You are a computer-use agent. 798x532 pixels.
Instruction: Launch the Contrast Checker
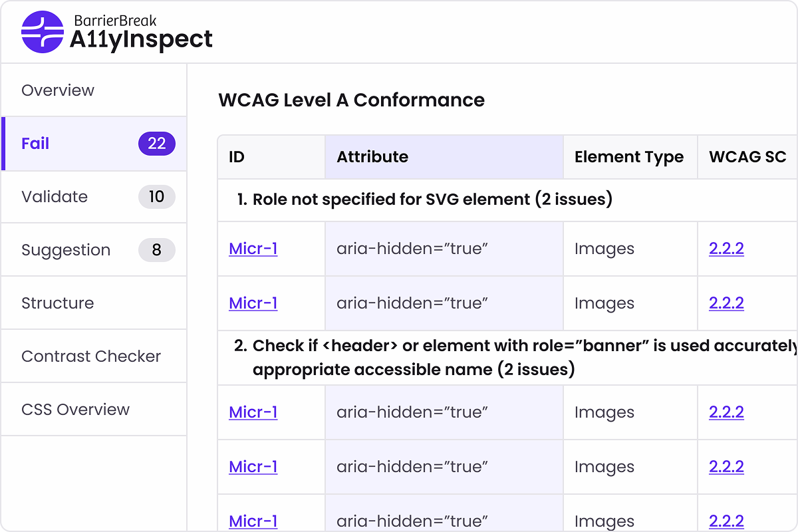point(91,356)
